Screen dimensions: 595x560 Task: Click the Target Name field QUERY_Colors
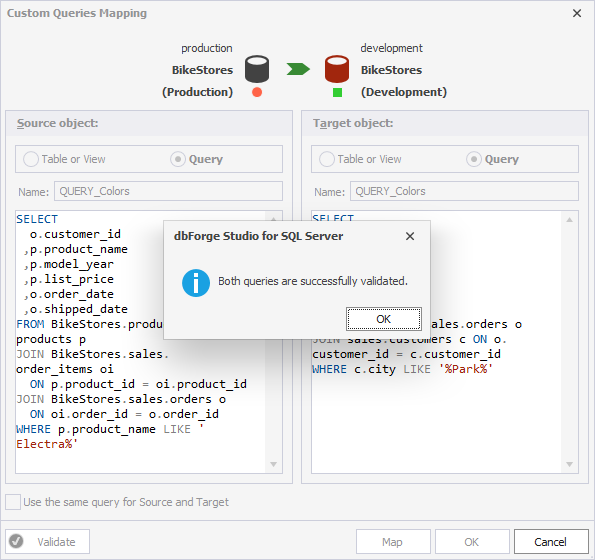(464, 191)
